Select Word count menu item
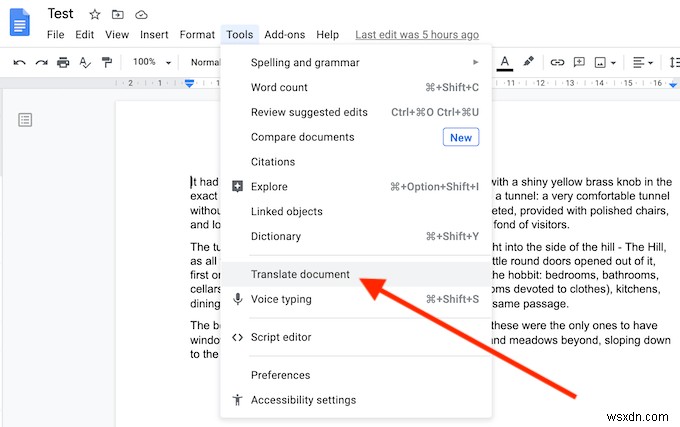 tap(356, 87)
